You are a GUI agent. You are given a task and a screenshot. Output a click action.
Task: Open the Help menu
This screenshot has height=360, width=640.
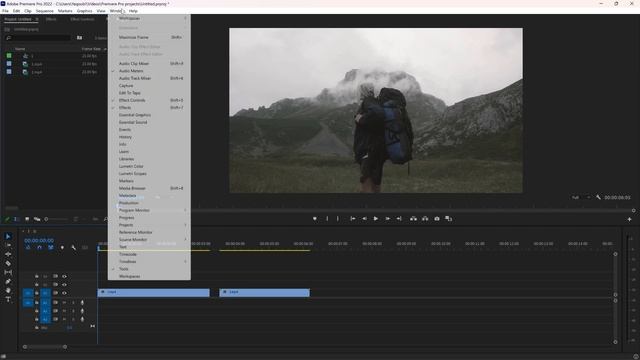pyautogui.click(x=133, y=11)
